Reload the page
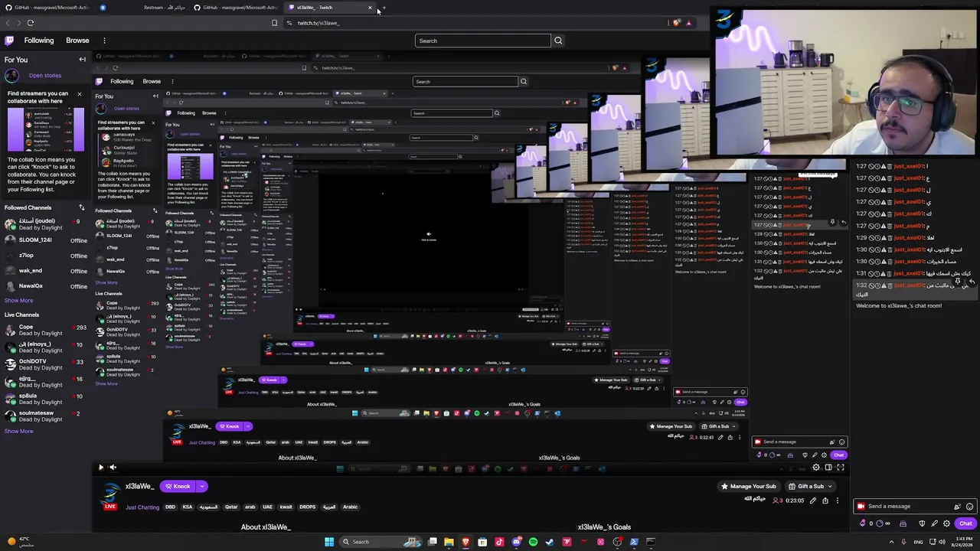Image resolution: width=980 pixels, height=551 pixels. point(31,23)
